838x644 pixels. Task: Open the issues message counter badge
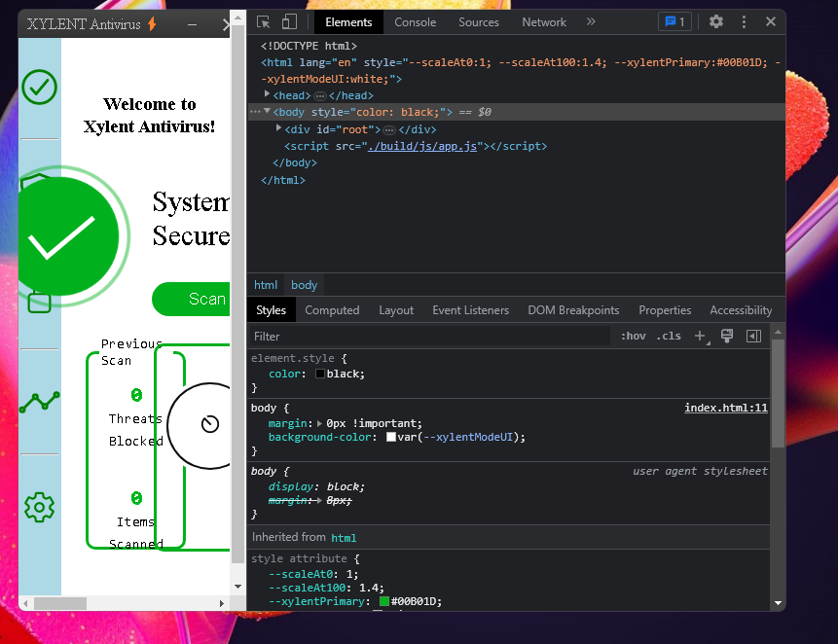coord(674,21)
